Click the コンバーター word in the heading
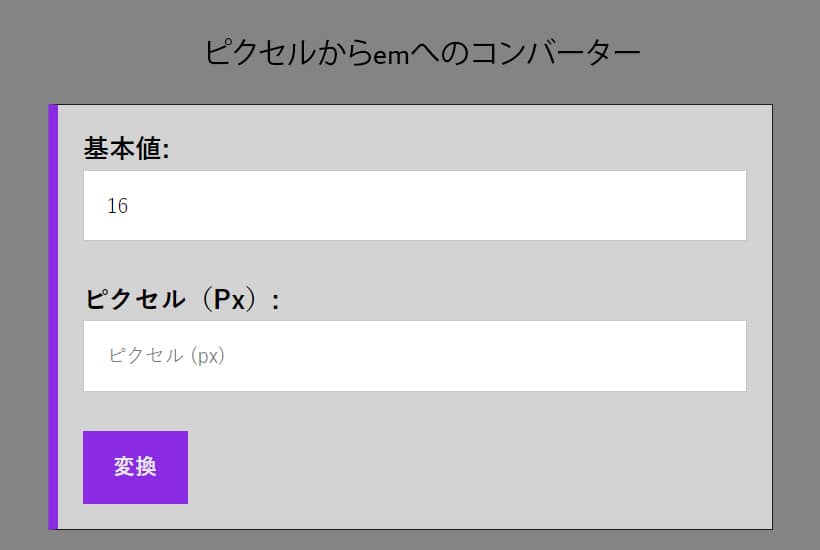This screenshot has height=550, width=820. [555, 52]
